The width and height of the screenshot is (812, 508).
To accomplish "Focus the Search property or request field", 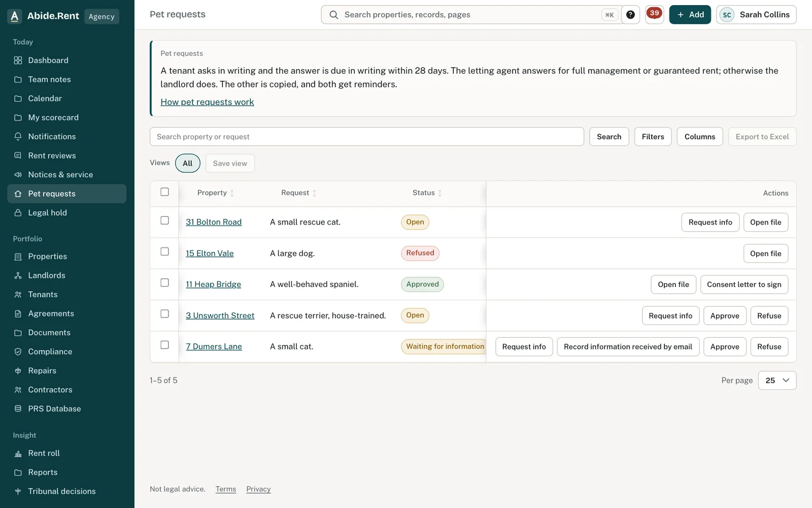I will [x=366, y=137].
